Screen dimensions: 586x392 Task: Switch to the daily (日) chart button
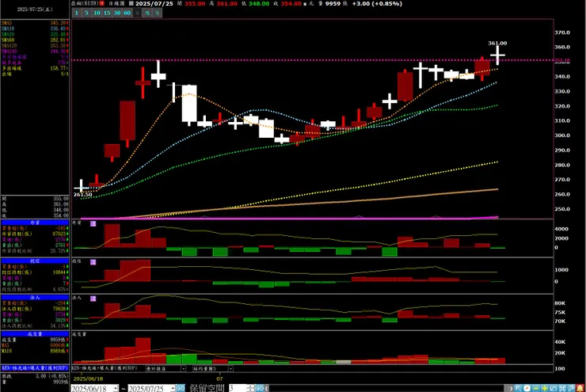(138, 13)
